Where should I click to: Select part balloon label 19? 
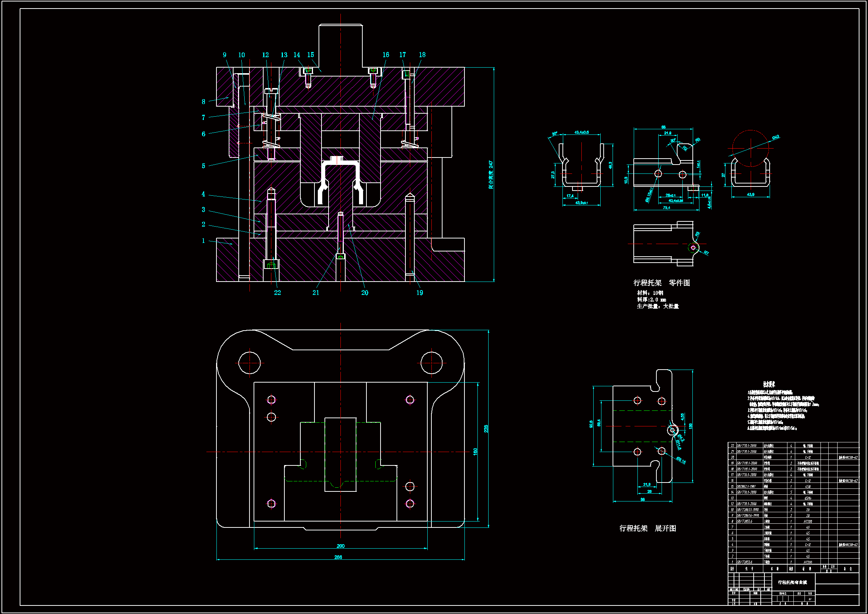pyautogui.click(x=420, y=293)
